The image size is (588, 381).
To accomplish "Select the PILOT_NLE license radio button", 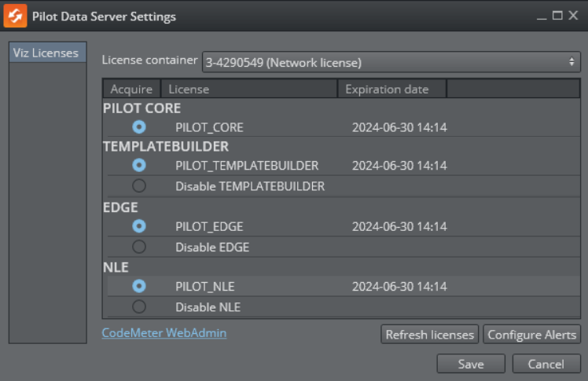I will (139, 286).
